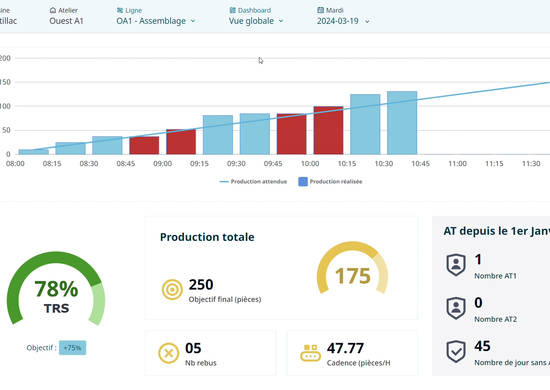Screen dimensions: 550x390
Task: Click the Nombre AT1 shield icon
Action: pos(456,265)
